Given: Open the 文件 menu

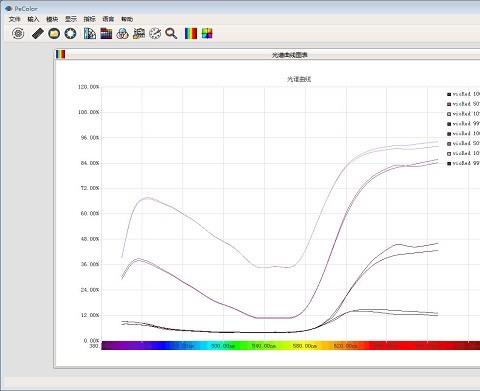Looking at the screenshot, I should [14, 19].
